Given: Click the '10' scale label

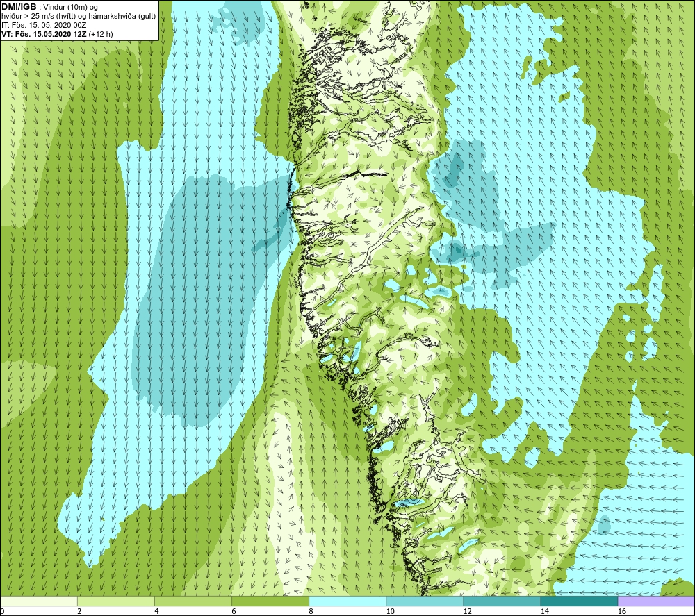Looking at the screenshot, I should 390,612.
